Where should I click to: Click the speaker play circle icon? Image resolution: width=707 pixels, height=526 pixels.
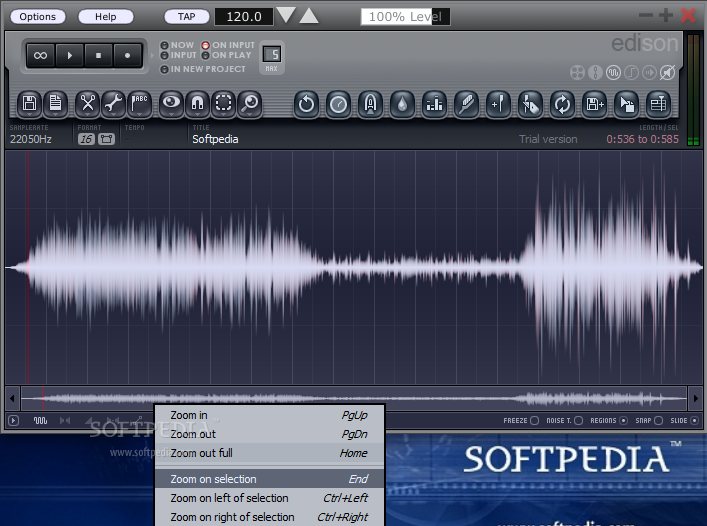[649, 73]
